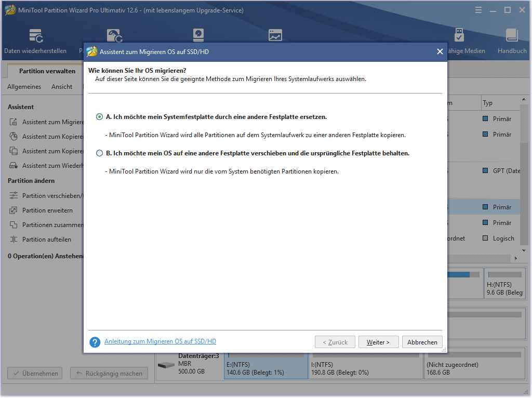This screenshot has height=398, width=532.
Task: Click the GPT type cell
Action: pyautogui.click(x=501, y=170)
